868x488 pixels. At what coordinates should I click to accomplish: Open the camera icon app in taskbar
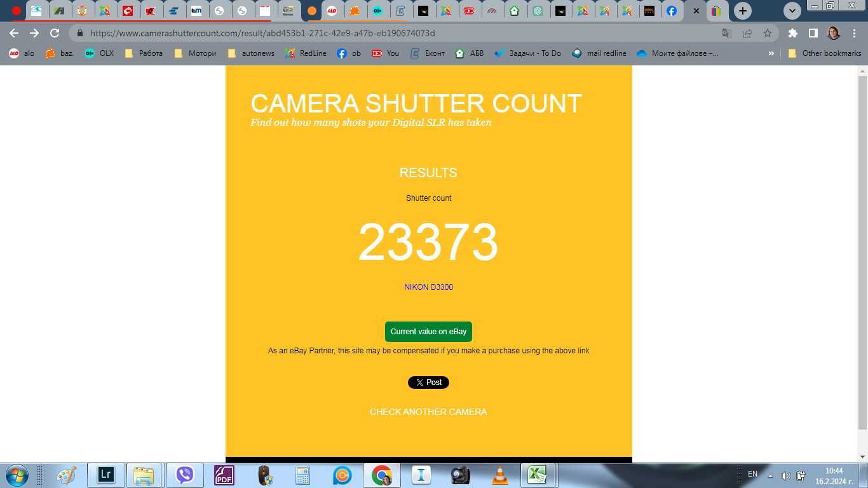(461, 475)
